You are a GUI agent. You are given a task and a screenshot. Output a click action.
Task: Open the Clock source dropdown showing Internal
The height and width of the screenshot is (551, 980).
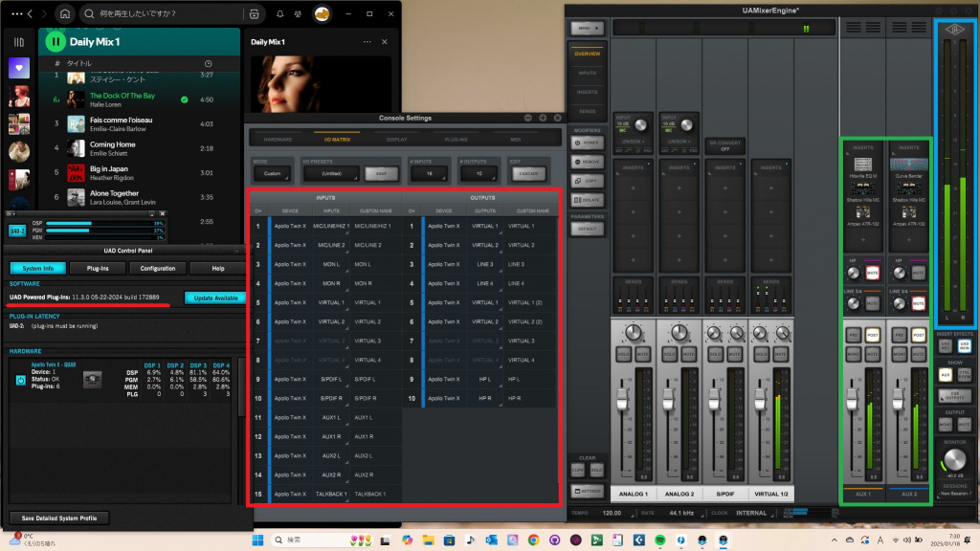coord(751,514)
